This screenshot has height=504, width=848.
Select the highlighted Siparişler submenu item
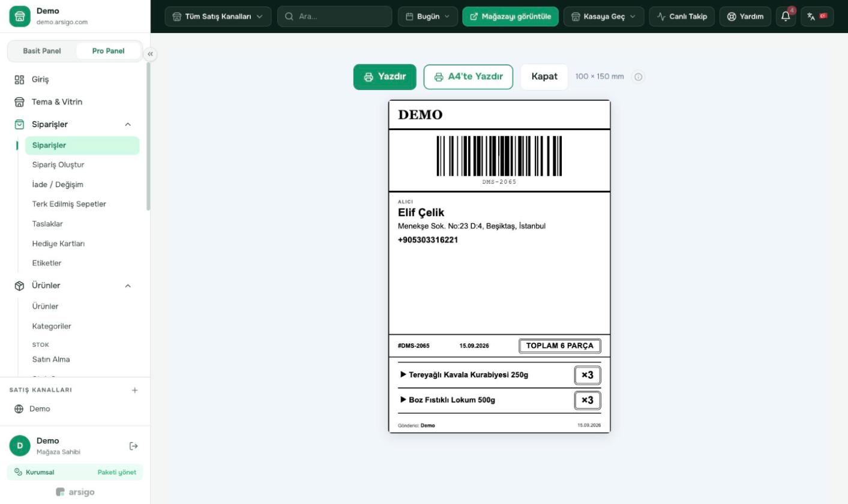coord(82,145)
